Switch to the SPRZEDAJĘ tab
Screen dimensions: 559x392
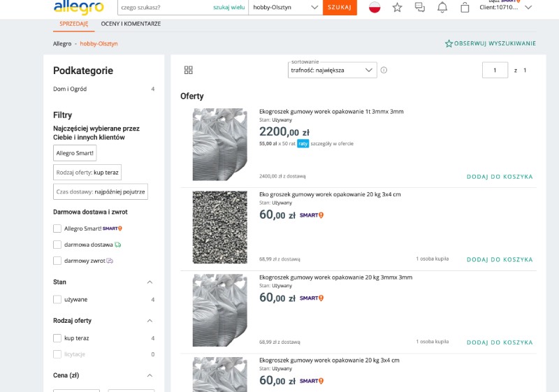(x=74, y=24)
